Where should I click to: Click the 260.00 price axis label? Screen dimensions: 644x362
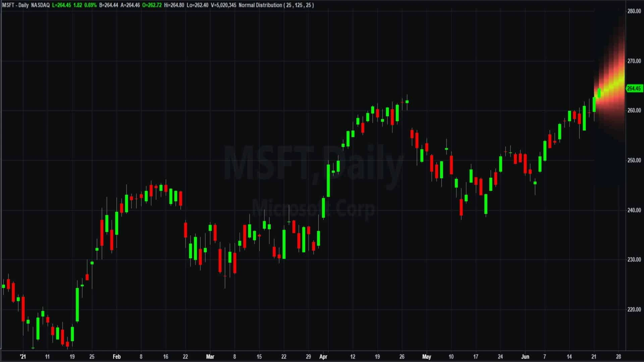coord(634,110)
